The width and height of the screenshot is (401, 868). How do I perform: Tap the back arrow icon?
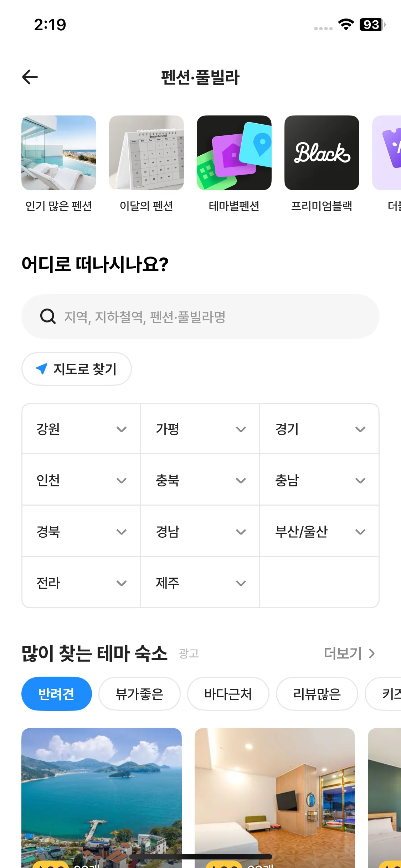(x=30, y=77)
